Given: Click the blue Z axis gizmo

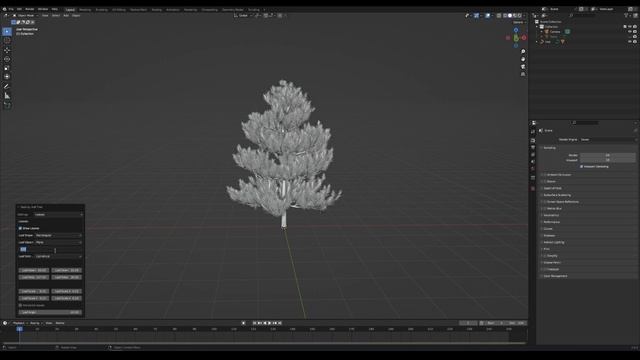Looking at the screenshot, I should [x=516, y=30].
